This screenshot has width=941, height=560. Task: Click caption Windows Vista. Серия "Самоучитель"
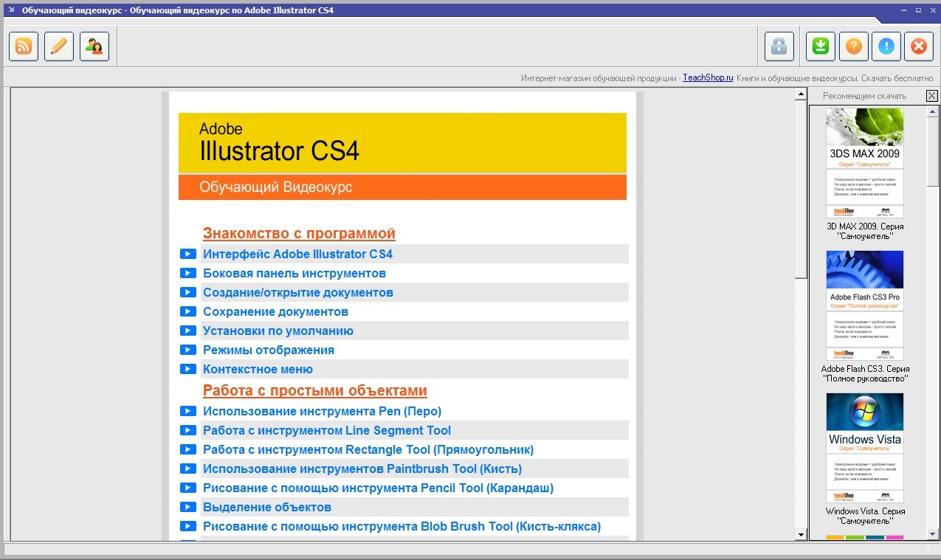(865, 516)
